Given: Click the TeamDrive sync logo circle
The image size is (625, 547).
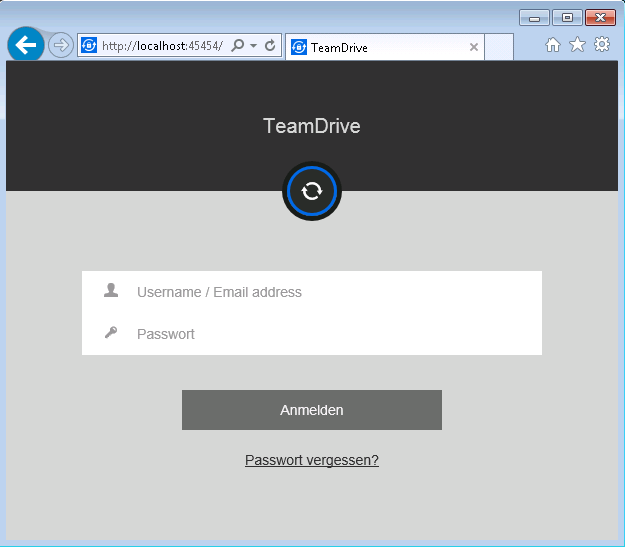Looking at the screenshot, I should pos(312,191).
